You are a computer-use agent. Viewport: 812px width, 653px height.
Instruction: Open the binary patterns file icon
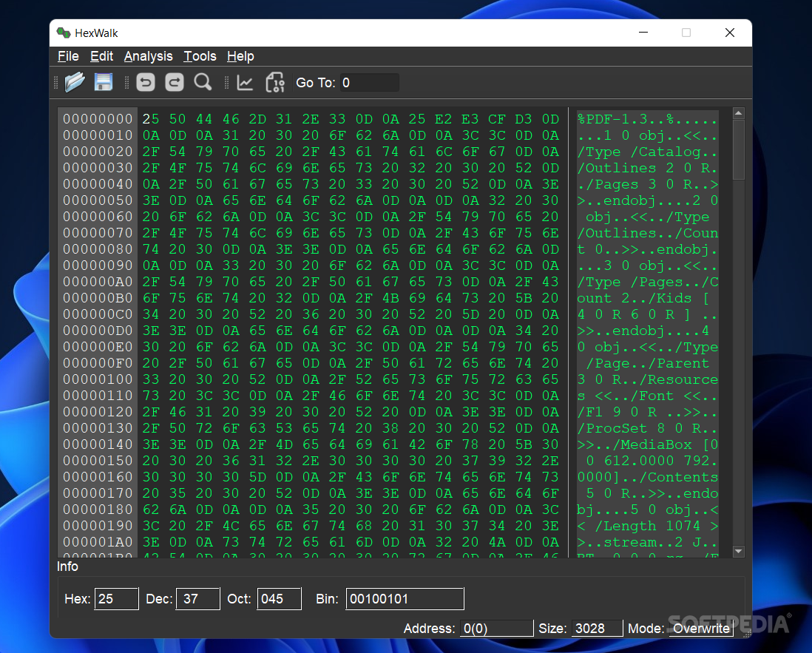[275, 82]
